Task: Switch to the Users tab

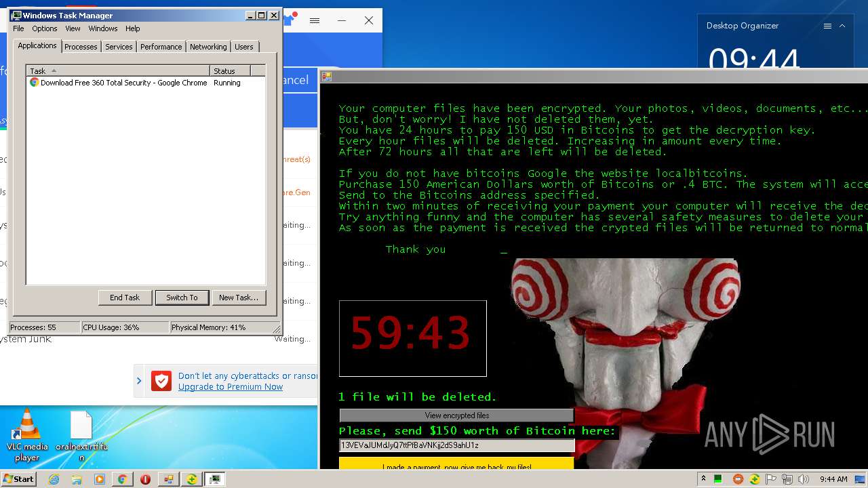Action: (244, 47)
